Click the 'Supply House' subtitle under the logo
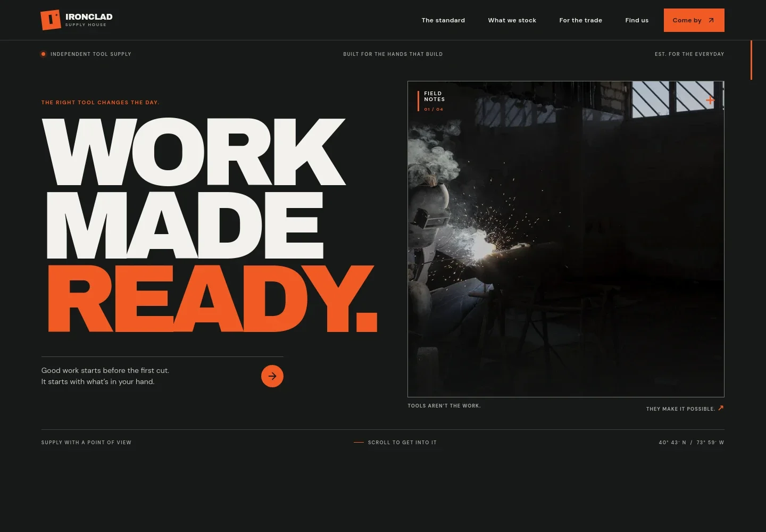This screenshot has width=766, height=532. (x=86, y=25)
